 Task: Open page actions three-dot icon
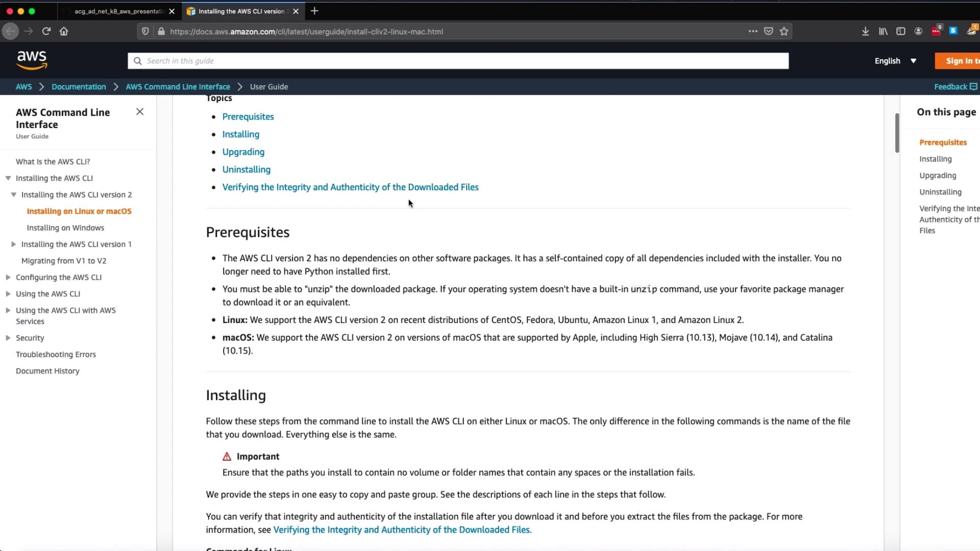pyautogui.click(x=753, y=31)
